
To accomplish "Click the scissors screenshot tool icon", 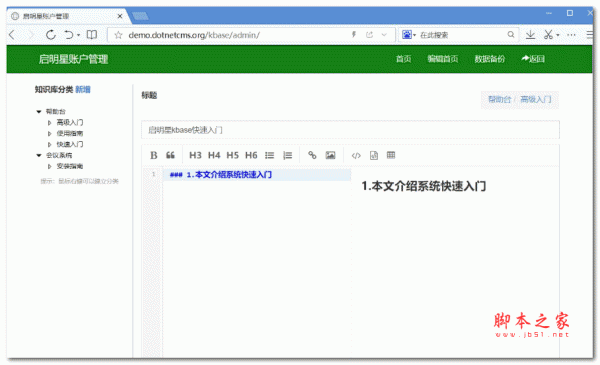I will [548, 35].
